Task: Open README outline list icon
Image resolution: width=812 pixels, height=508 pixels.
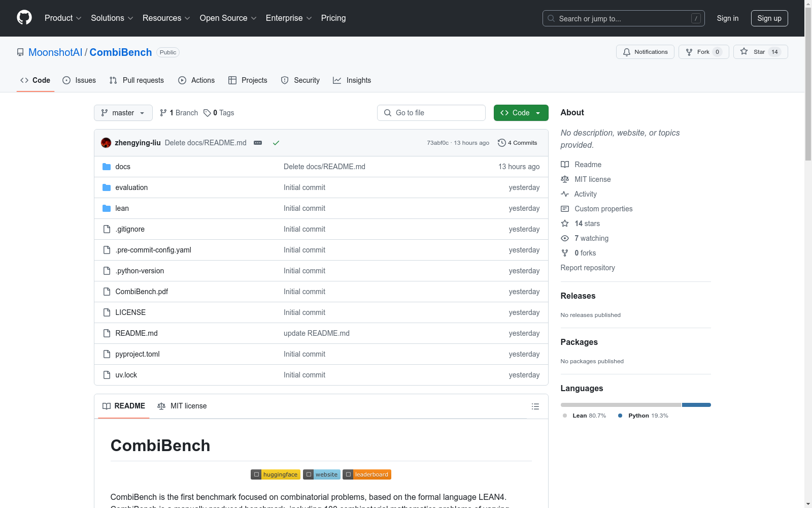Action: (535, 406)
